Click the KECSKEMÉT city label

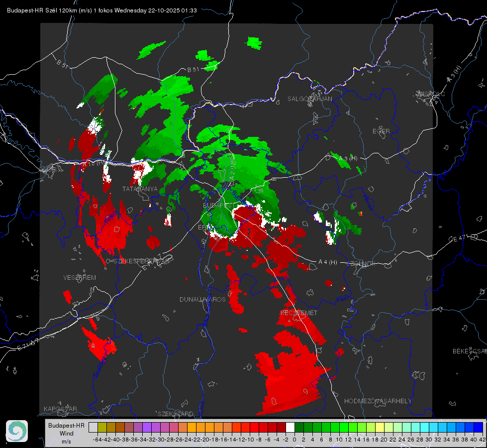click(x=299, y=313)
